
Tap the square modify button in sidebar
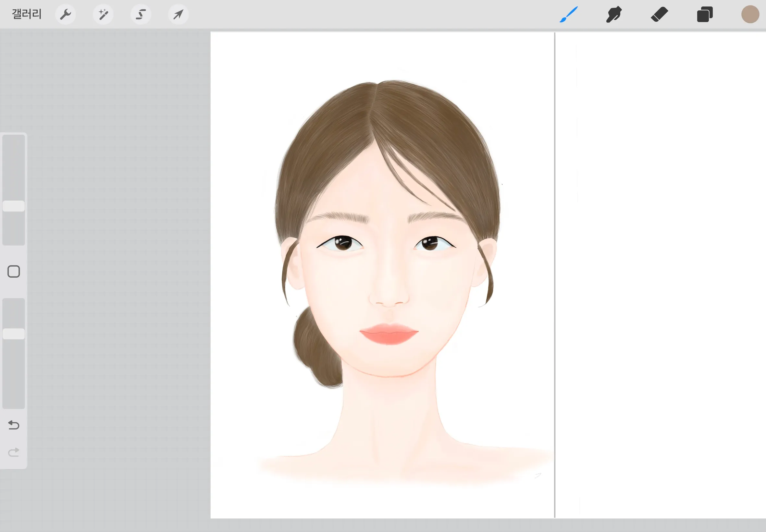(14, 271)
